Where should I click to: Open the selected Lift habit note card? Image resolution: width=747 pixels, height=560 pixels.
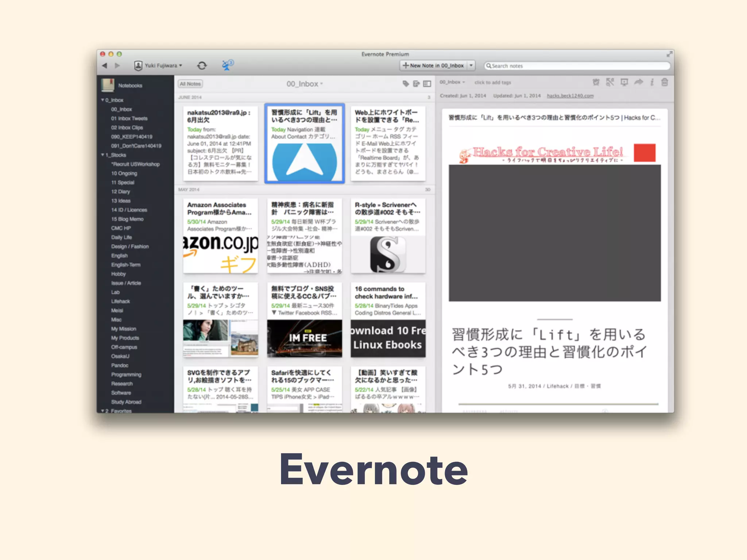[305, 143]
